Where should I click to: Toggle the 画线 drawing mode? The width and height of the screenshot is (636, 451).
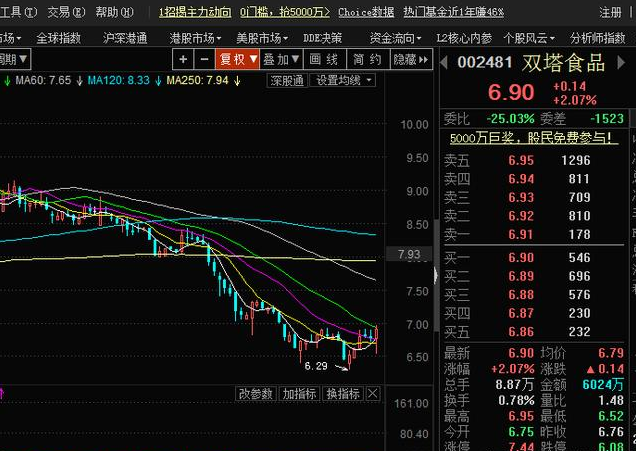pyautogui.click(x=323, y=60)
